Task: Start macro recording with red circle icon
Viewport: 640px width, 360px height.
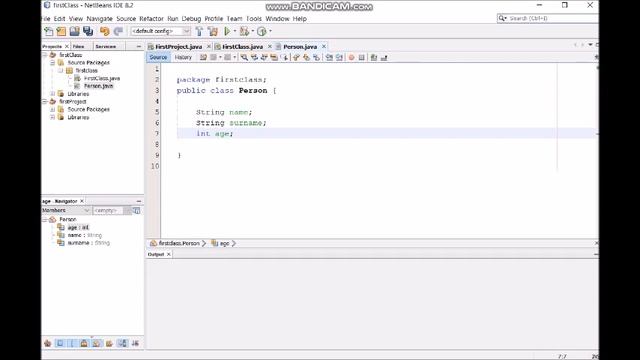Action: click(x=351, y=58)
